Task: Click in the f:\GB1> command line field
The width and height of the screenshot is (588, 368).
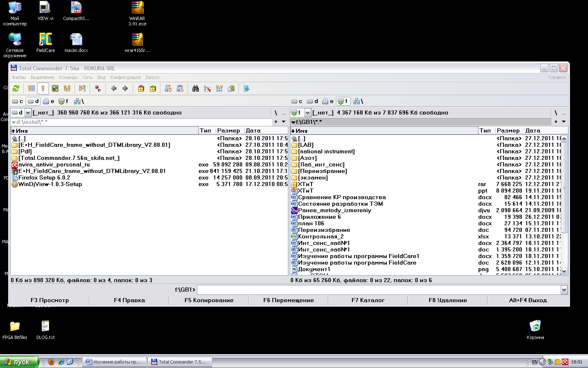Action: tap(379, 290)
